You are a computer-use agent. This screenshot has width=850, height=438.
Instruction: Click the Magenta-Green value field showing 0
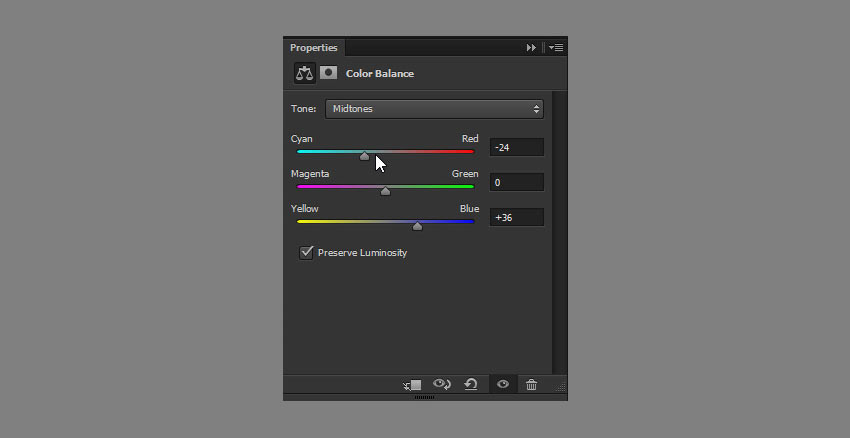click(517, 183)
